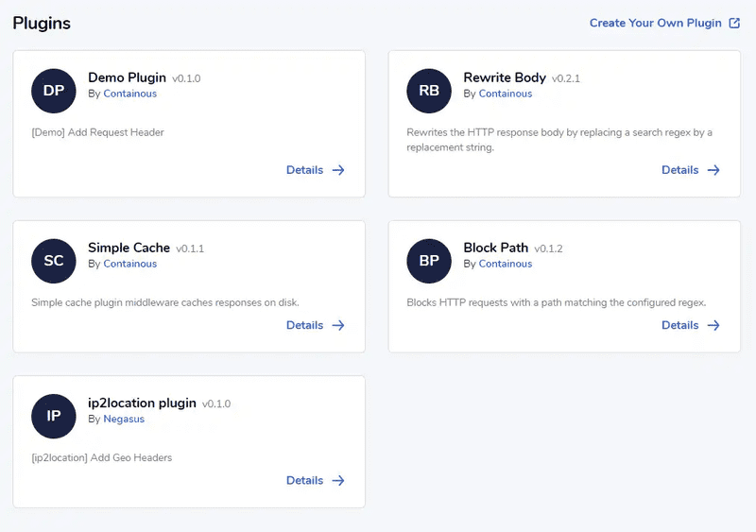Click the DP avatar icon for Demo Plugin
The height and width of the screenshot is (532, 756).
[x=54, y=91]
